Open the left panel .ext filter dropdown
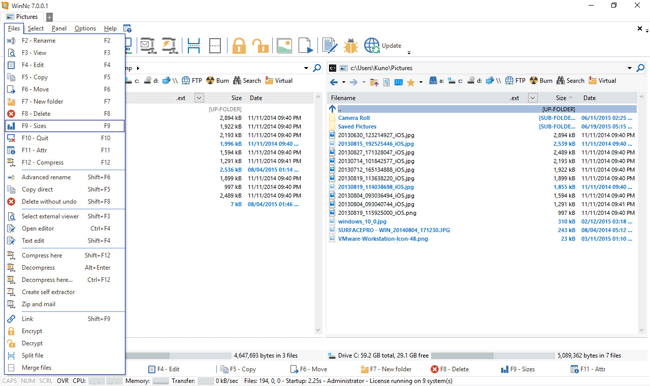Screen dimensions: 650x386 click(199, 98)
